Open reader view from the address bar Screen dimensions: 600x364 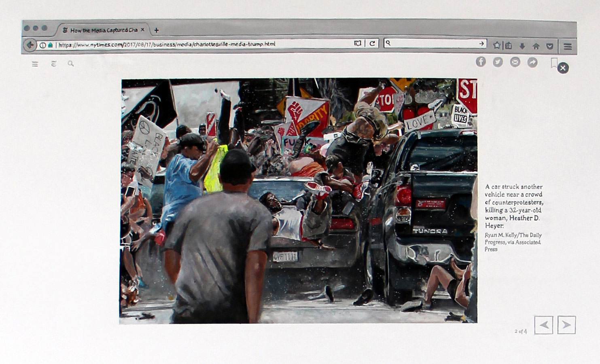(358, 43)
